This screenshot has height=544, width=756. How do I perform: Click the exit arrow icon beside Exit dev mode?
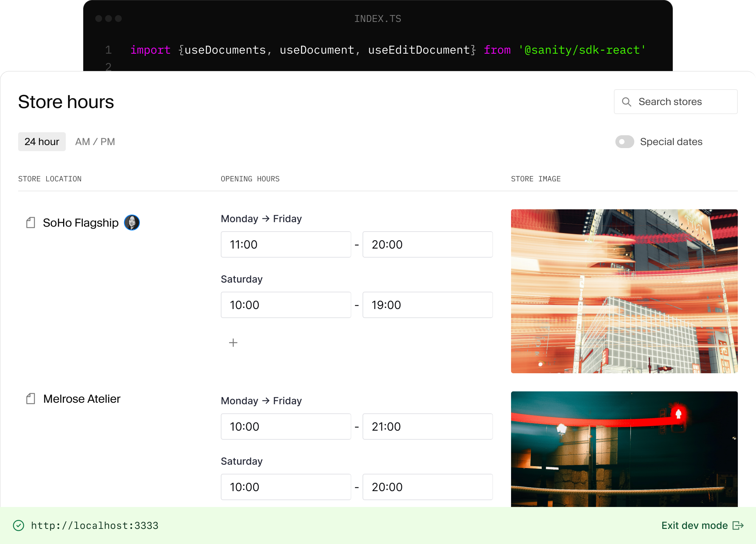738,525
